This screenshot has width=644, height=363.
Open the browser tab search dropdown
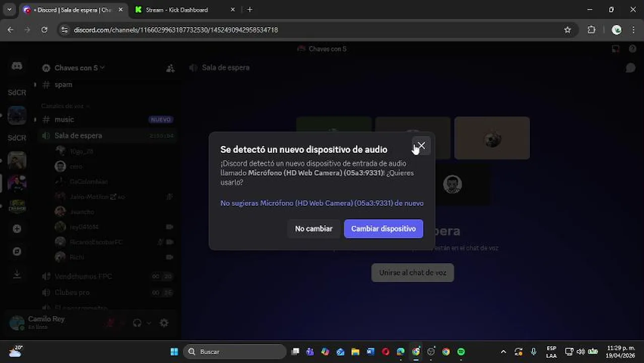(9, 10)
